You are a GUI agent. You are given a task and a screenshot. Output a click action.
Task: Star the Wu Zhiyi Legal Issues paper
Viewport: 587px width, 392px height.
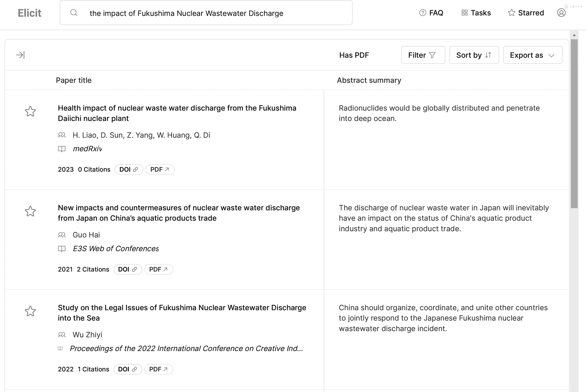[x=30, y=311]
